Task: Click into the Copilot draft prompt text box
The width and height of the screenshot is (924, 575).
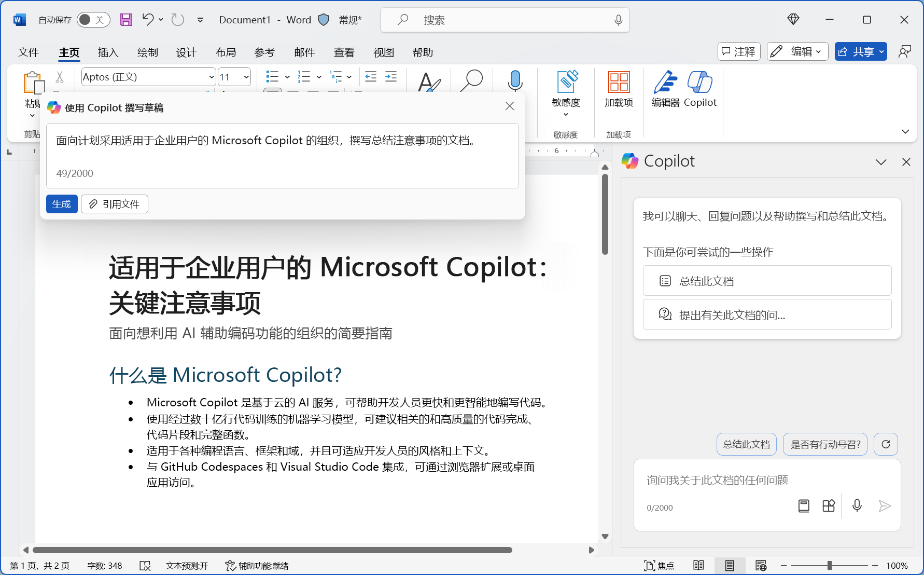Action: click(283, 156)
